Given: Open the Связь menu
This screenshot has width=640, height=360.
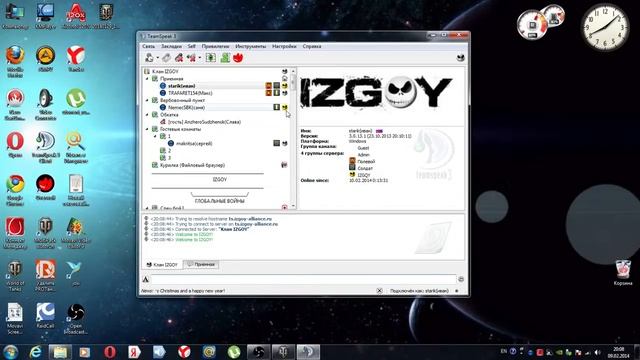Looking at the screenshot, I should click(149, 47).
